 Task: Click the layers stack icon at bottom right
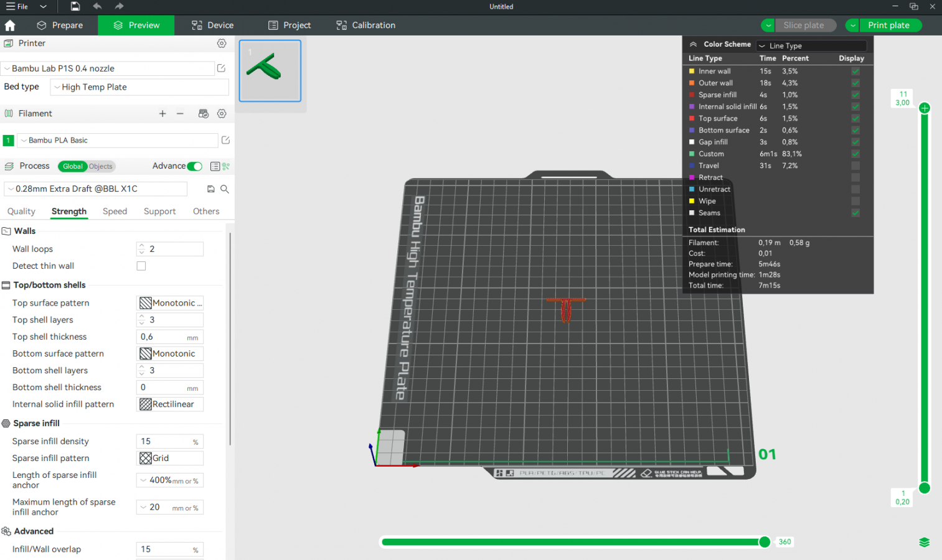[925, 543]
